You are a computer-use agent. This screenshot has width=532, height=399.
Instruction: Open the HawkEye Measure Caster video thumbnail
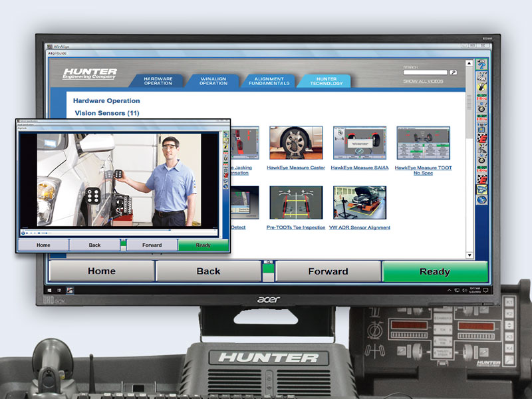295,142
